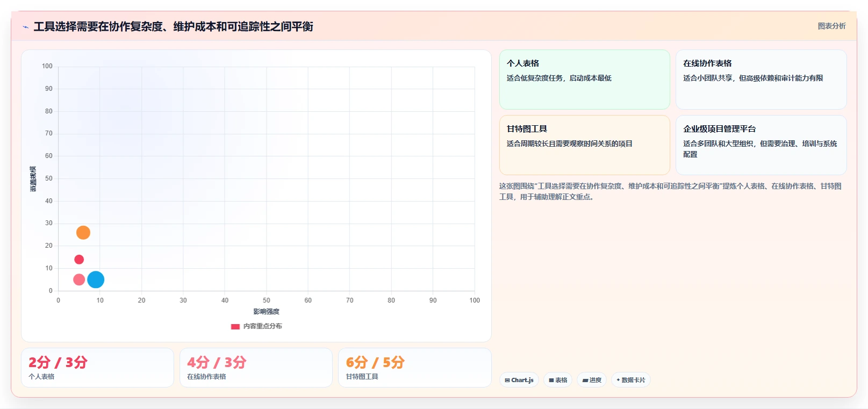Click the large blue bubble on the chart

click(96, 279)
